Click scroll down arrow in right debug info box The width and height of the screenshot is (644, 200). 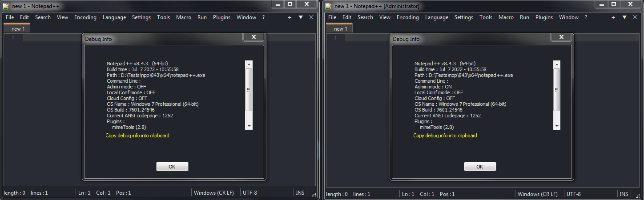556,126
